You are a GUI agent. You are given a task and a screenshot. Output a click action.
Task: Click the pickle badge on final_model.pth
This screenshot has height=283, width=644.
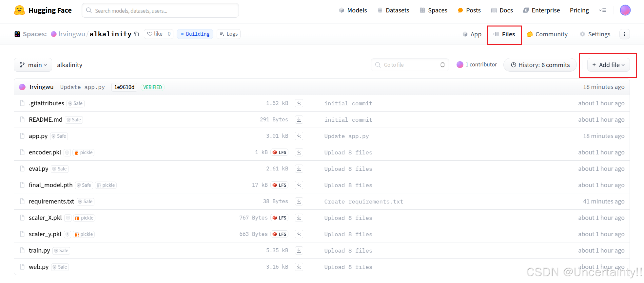click(106, 185)
